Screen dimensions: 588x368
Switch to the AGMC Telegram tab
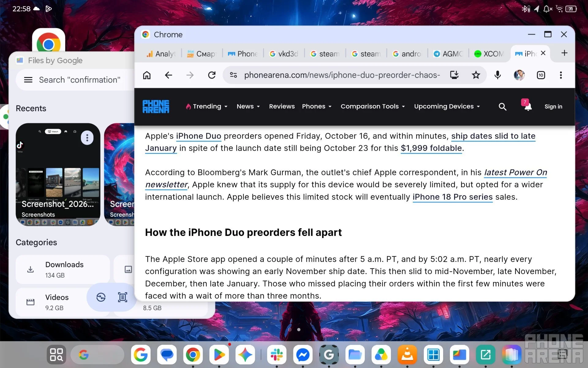pyautogui.click(x=448, y=54)
